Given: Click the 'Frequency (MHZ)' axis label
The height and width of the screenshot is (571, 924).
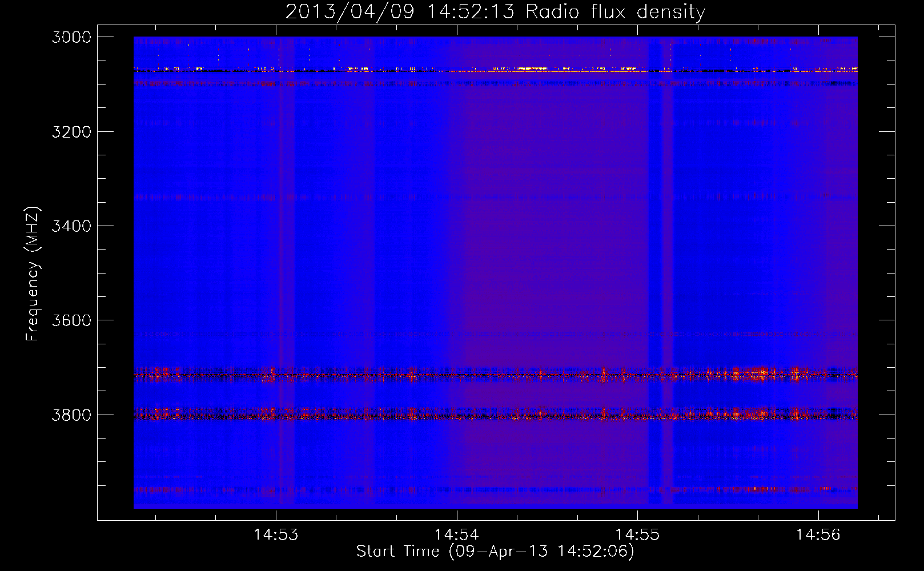Looking at the screenshot, I should click(x=33, y=274).
